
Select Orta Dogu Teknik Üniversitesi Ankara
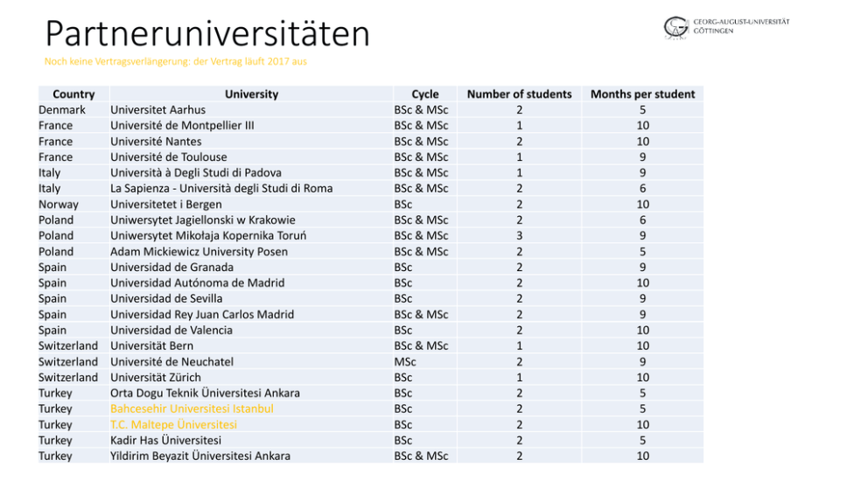(205, 393)
